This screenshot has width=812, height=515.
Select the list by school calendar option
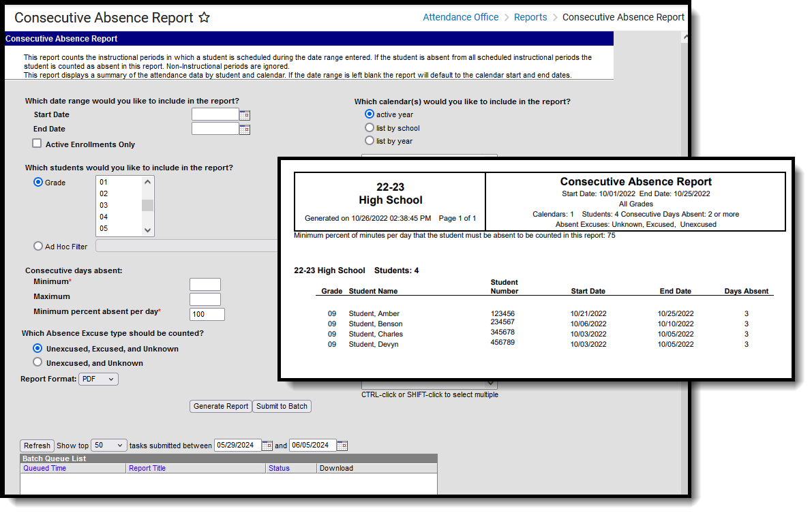tap(370, 127)
